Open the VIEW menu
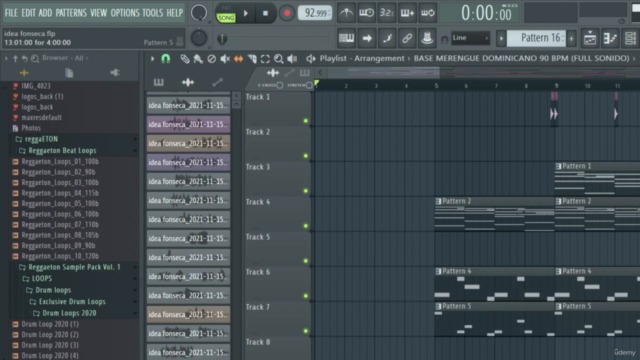The height and width of the screenshot is (360, 640). click(x=98, y=13)
